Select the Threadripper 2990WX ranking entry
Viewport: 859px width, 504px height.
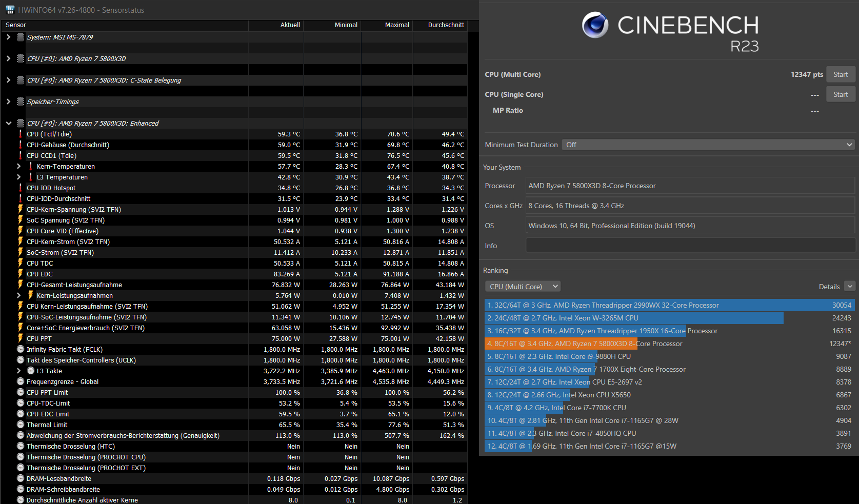pos(670,305)
